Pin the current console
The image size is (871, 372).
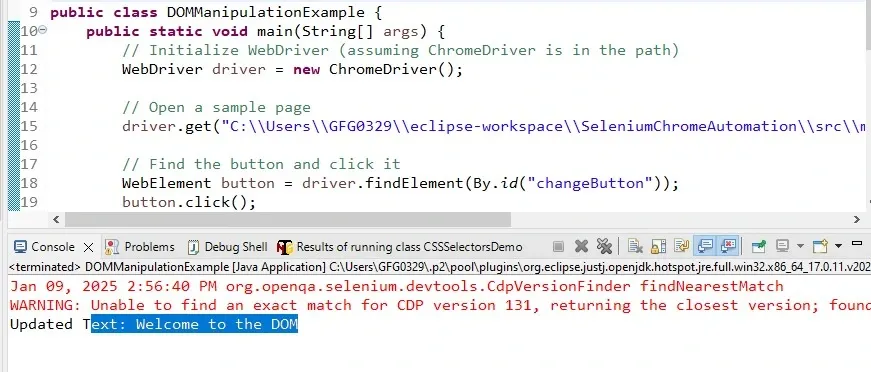[758, 246]
